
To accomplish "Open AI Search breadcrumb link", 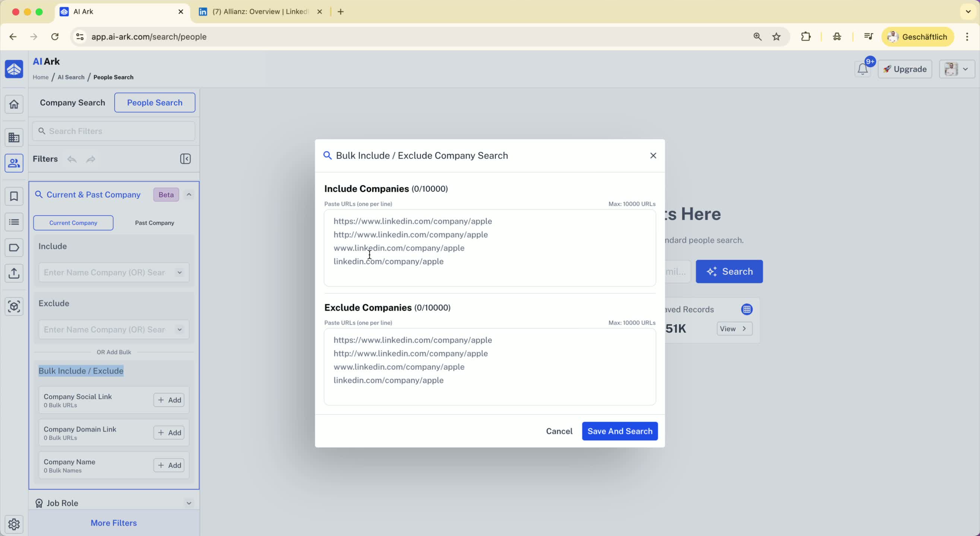I will (71, 77).
